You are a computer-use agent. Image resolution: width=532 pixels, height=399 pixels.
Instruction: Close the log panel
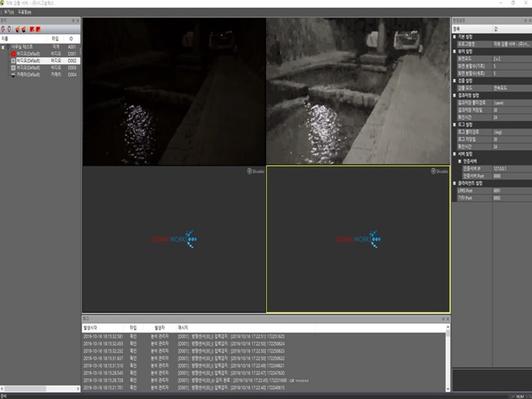click(448, 319)
